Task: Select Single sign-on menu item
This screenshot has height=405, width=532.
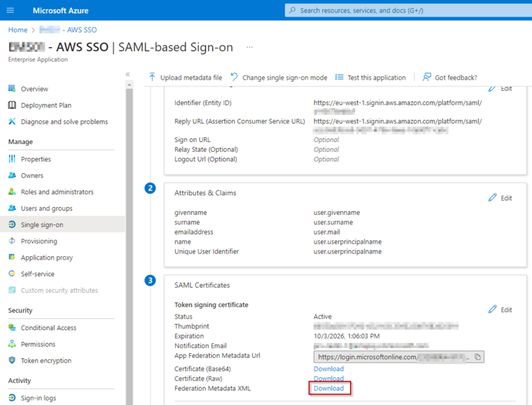Action: tap(42, 225)
